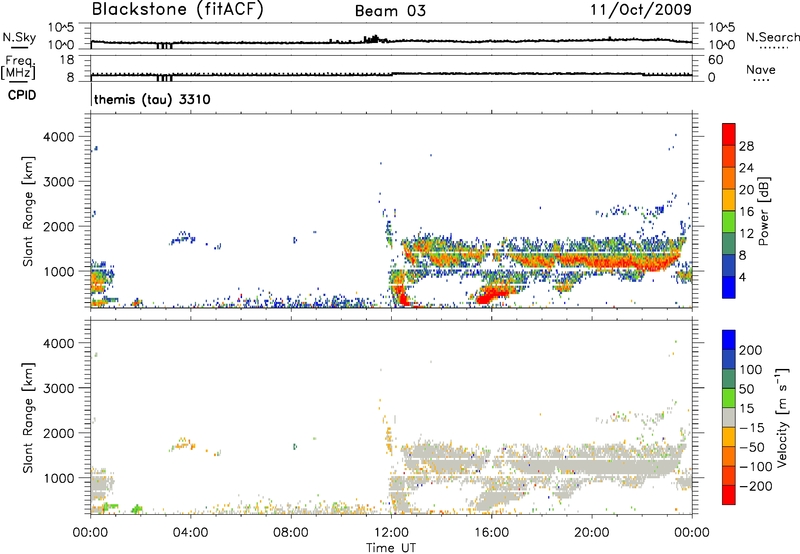Click the velocity panel 'Slant Range [km]' label
The width and height of the screenshot is (800, 554).
tap(28, 418)
